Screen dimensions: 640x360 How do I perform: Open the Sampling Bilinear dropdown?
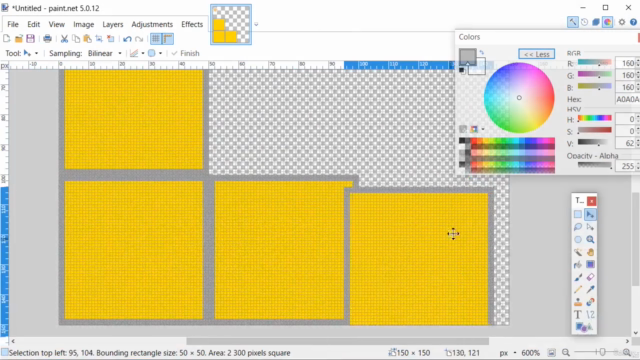tap(105, 53)
